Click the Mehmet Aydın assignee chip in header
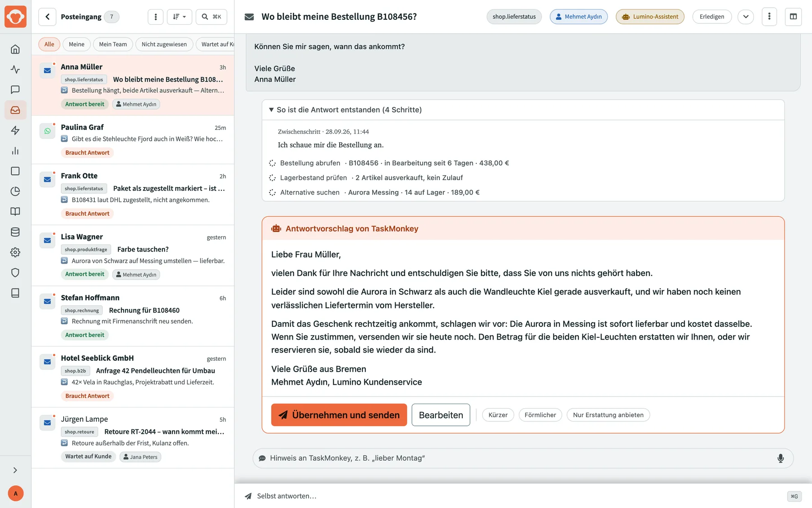The width and height of the screenshot is (812, 508). (x=579, y=17)
